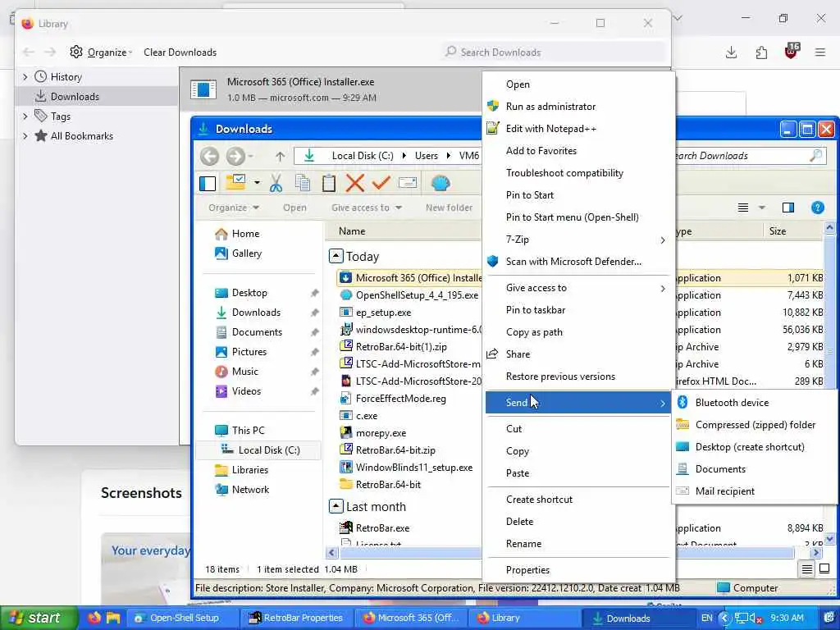Click the red X Delete toolbar icon
This screenshot has width=840, height=630.
[354, 183]
